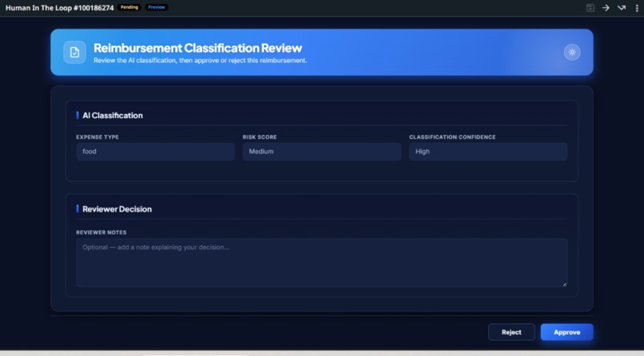Click the document check icon in header
This screenshot has height=356, width=644.
75,52
